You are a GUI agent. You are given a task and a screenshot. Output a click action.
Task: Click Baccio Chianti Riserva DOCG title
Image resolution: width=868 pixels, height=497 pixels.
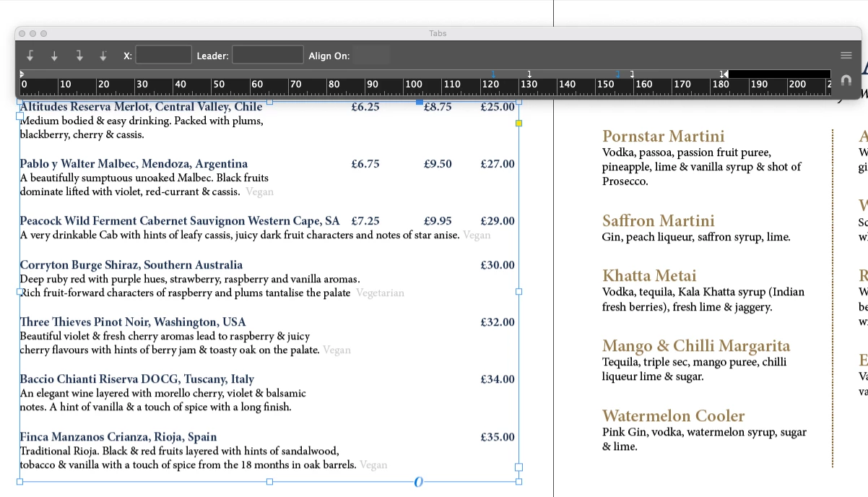tap(136, 379)
